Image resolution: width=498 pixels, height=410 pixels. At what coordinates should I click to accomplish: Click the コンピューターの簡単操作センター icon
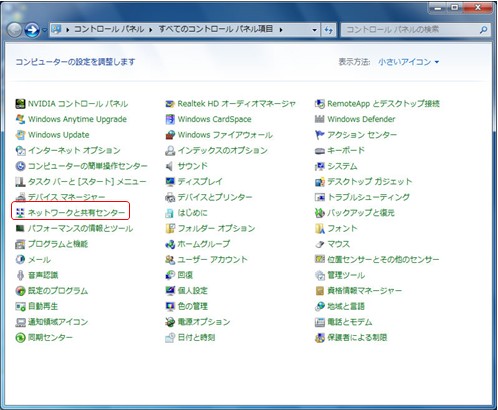20,166
